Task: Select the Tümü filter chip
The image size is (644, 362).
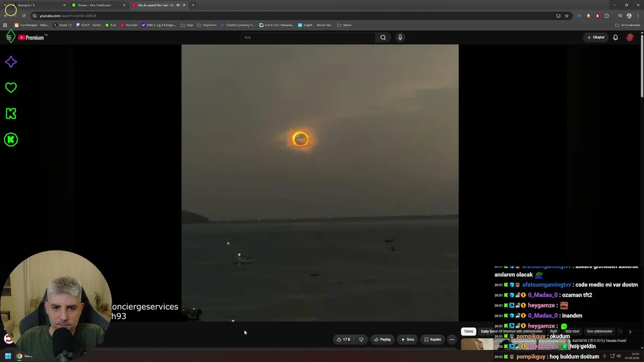Action: [x=468, y=331]
